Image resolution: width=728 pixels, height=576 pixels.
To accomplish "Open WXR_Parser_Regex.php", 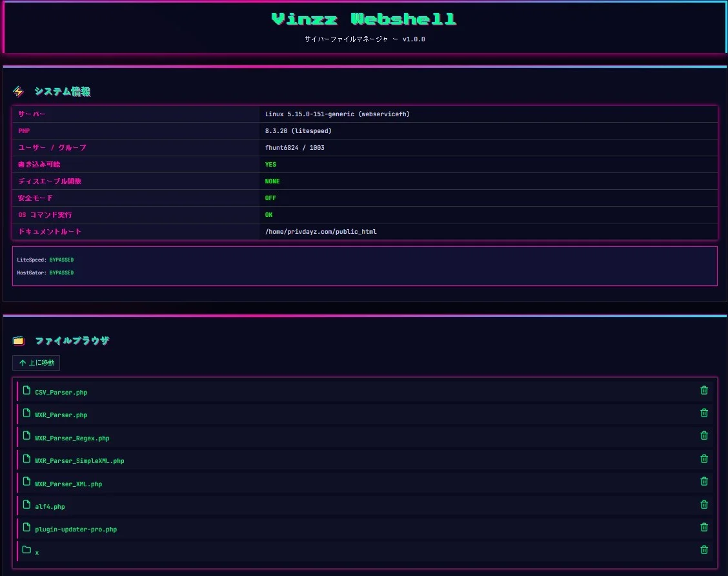I will pyautogui.click(x=72, y=437).
